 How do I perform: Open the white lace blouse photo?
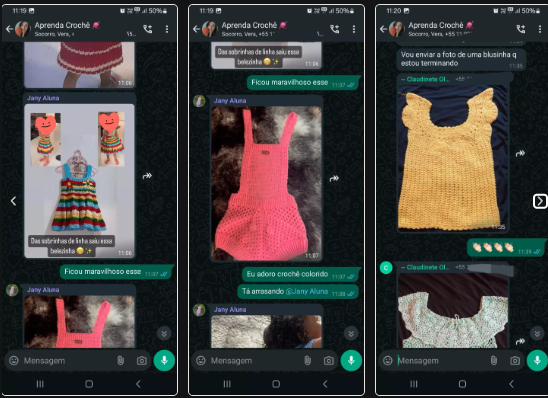click(453, 310)
